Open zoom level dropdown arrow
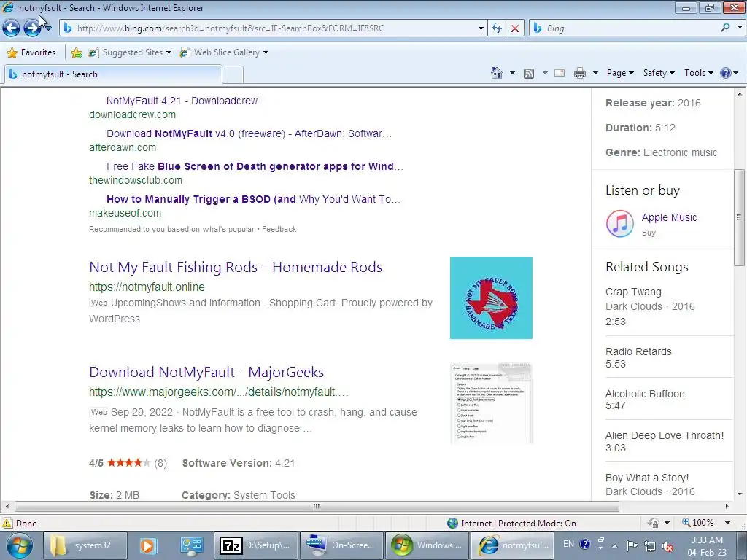The height and width of the screenshot is (560, 747). [x=727, y=523]
